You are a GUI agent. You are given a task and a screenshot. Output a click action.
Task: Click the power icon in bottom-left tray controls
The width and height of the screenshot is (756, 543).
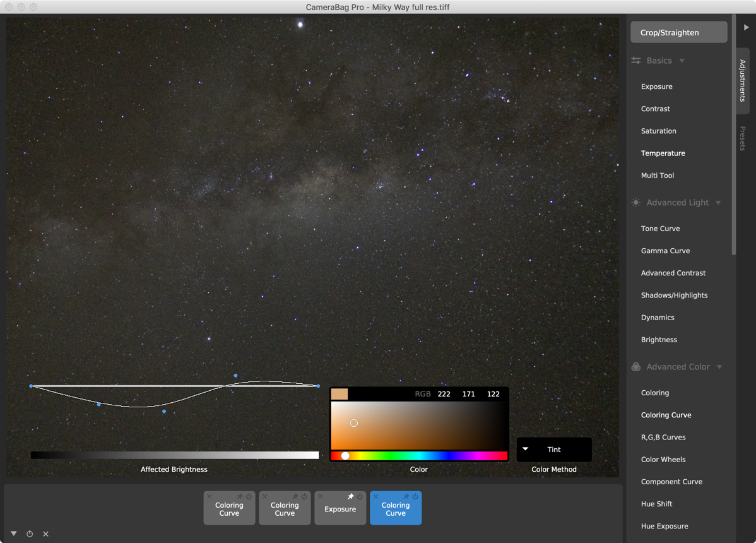click(x=30, y=534)
